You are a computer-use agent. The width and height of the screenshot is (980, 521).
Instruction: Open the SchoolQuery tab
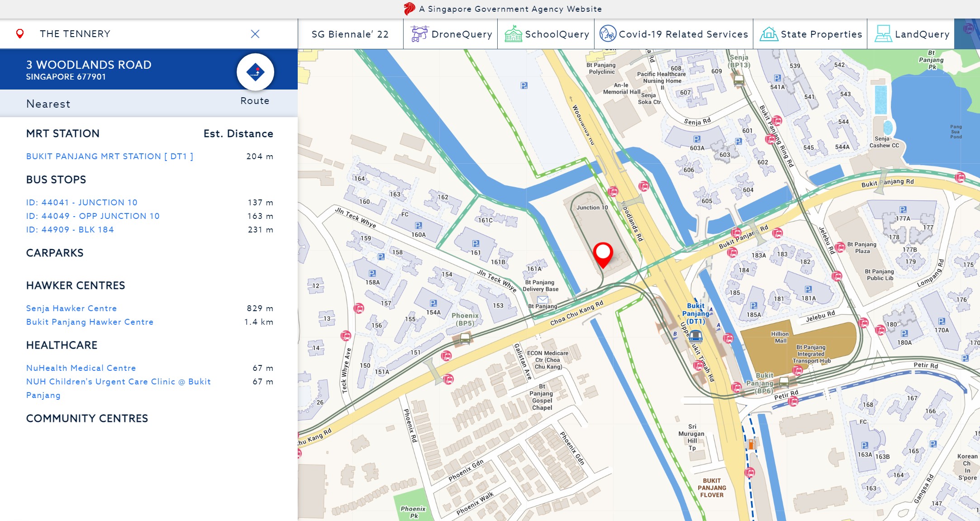(x=546, y=34)
